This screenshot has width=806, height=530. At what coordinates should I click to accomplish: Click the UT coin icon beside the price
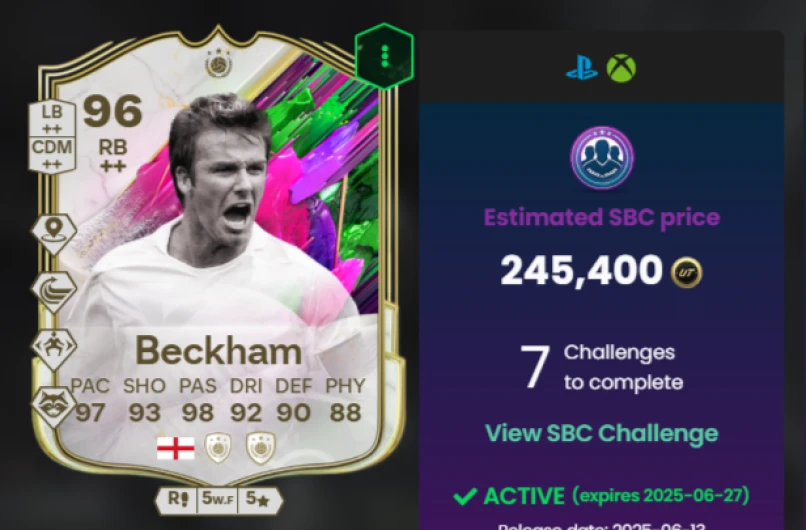pos(686,272)
